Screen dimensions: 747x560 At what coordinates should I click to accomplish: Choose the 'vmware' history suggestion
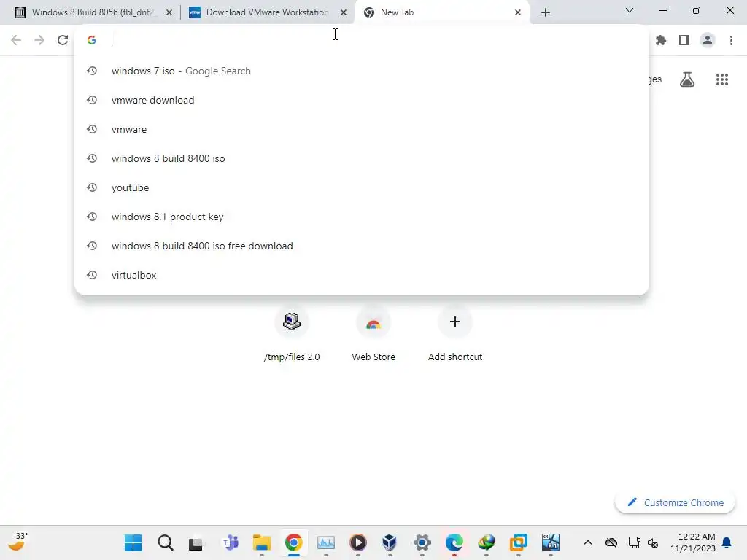click(x=362, y=129)
